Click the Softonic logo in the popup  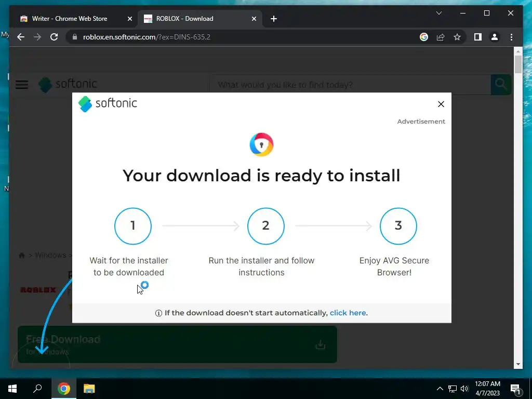click(108, 103)
